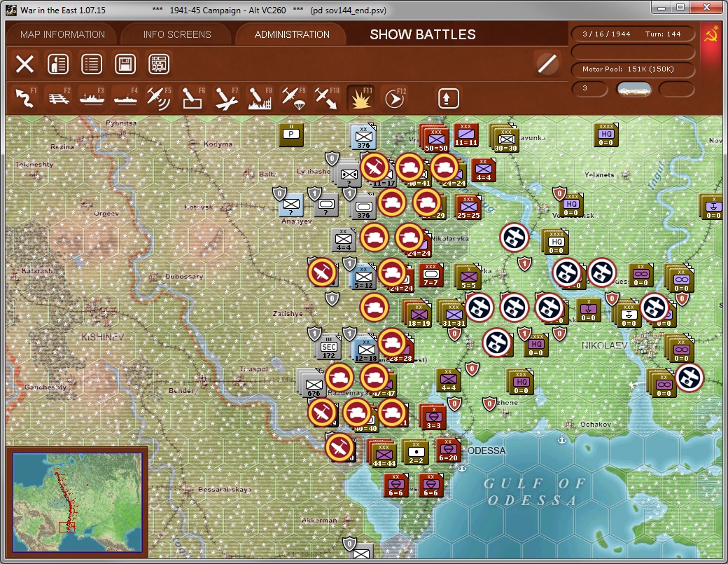Select the F1 move mode arrow icon

point(25,98)
